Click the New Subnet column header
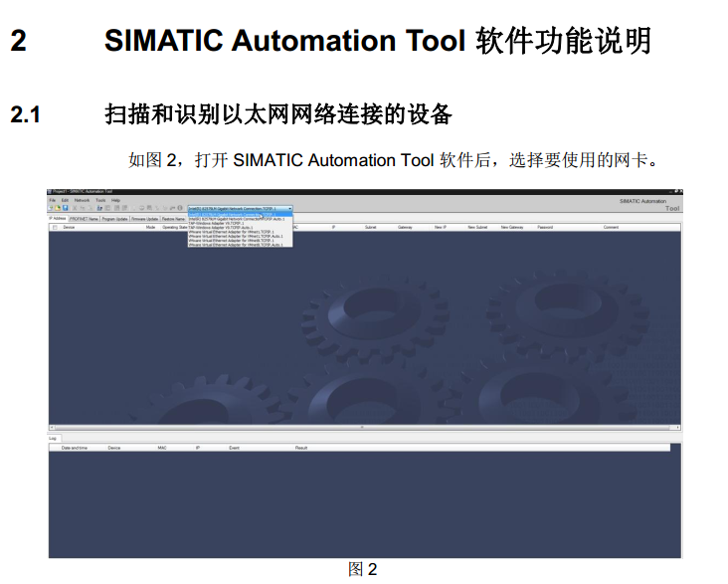The width and height of the screenshot is (728, 584). [477, 227]
